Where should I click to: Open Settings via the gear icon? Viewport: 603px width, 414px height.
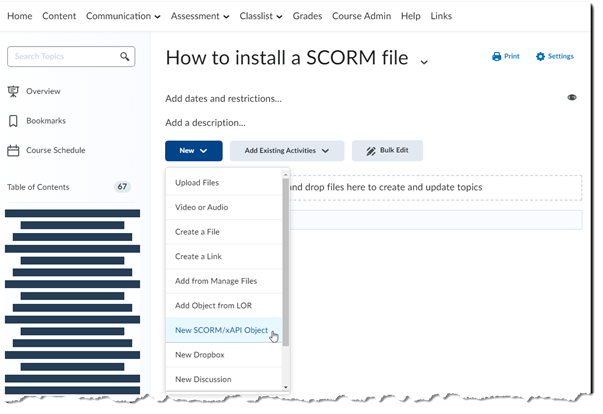(541, 57)
